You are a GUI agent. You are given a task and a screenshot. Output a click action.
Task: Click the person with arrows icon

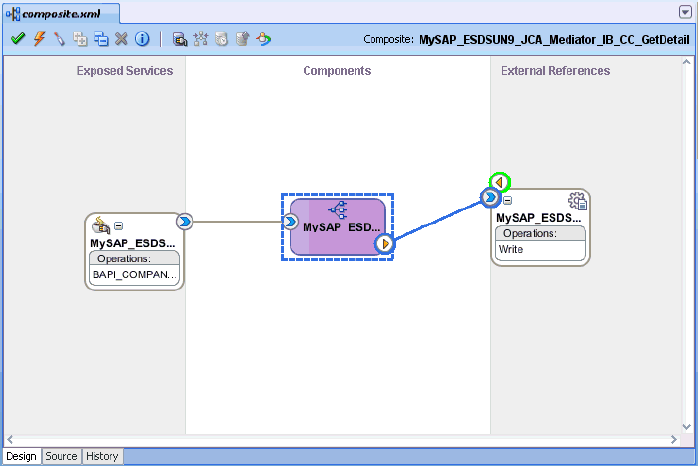pyautogui.click(x=264, y=39)
